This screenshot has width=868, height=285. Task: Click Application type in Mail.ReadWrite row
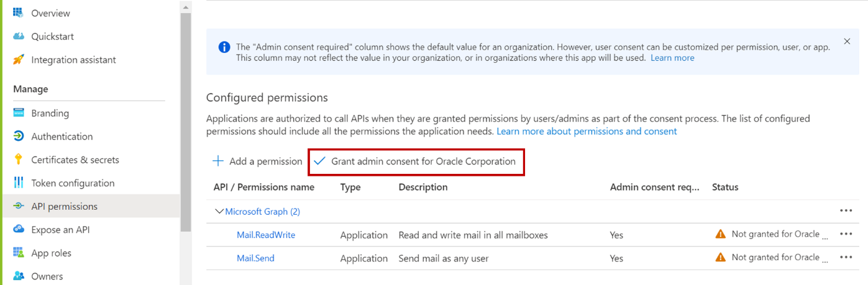364,235
